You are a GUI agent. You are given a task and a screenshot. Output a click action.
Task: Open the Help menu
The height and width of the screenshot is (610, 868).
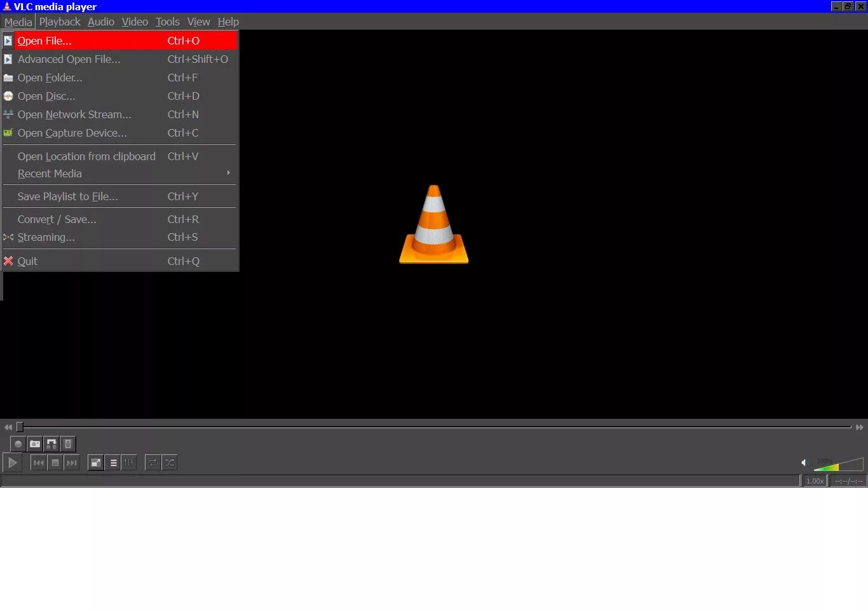pyautogui.click(x=228, y=22)
